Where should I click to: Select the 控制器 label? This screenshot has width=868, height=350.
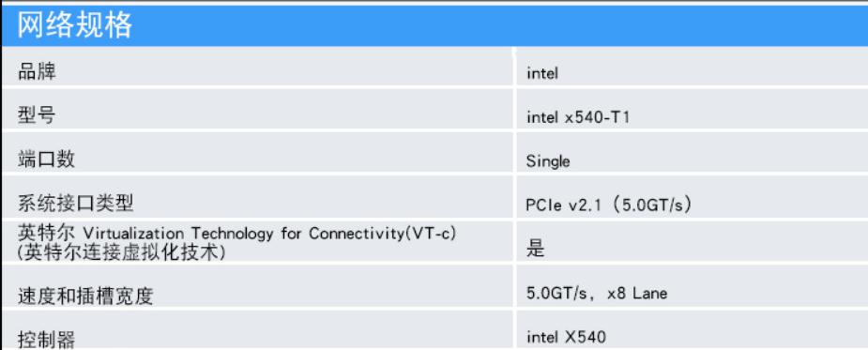[x=47, y=339]
